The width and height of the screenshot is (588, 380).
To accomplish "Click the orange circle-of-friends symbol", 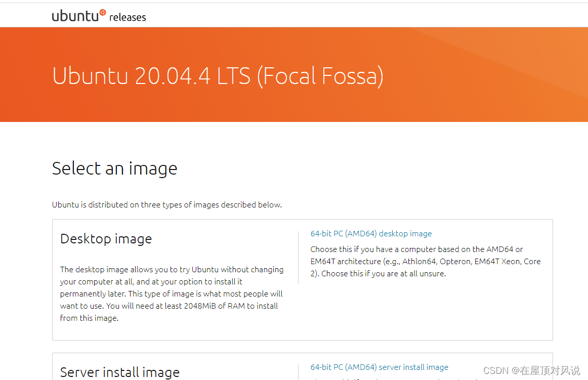I will pyautogui.click(x=103, y=12).
